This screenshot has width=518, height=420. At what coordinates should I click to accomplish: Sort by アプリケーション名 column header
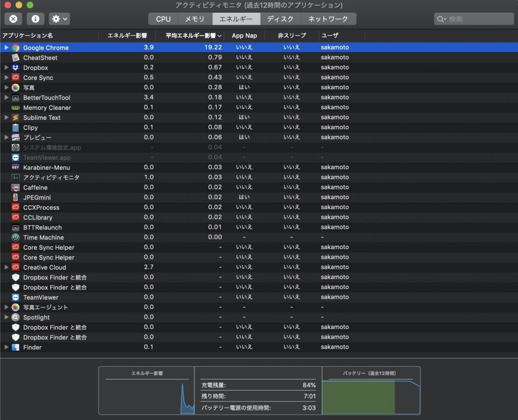(x=50, y=35)
